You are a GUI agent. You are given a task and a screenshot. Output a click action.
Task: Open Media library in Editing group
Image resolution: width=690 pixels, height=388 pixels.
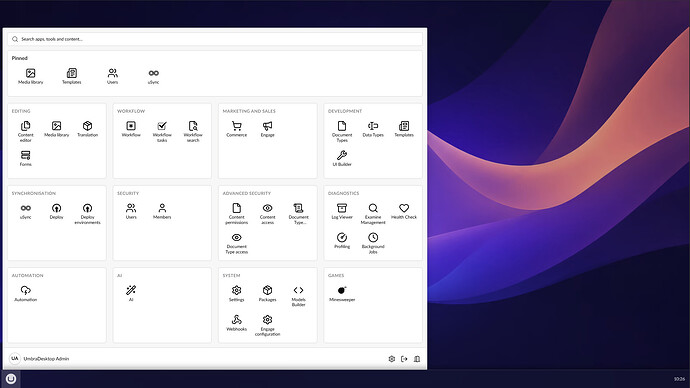[x=56, y=129]
